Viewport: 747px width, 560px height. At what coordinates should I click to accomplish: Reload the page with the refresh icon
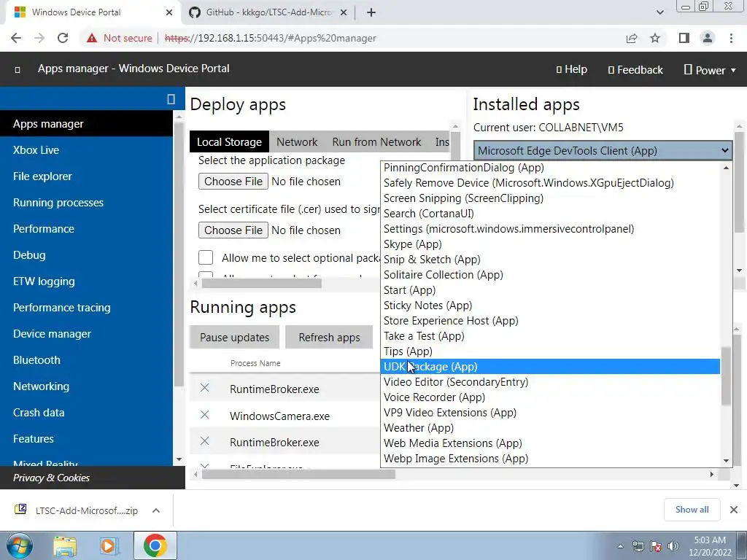pyautogui.click(x=63, y=38)
